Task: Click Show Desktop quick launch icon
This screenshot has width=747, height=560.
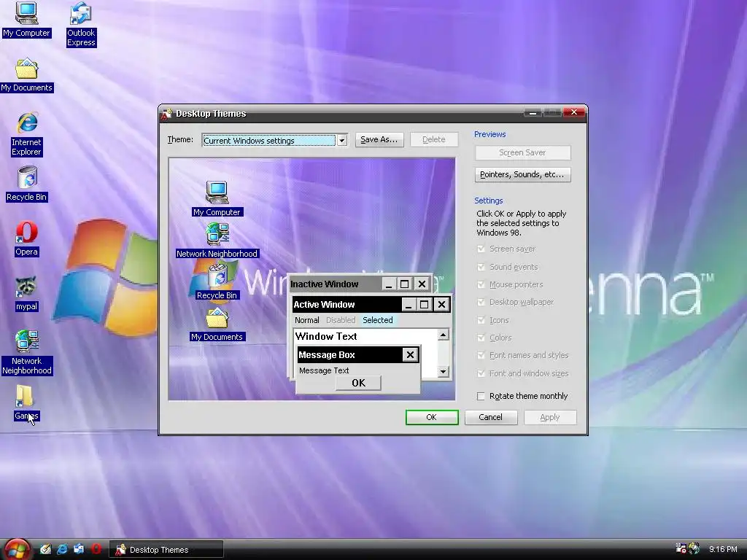Action: (45, 549)
